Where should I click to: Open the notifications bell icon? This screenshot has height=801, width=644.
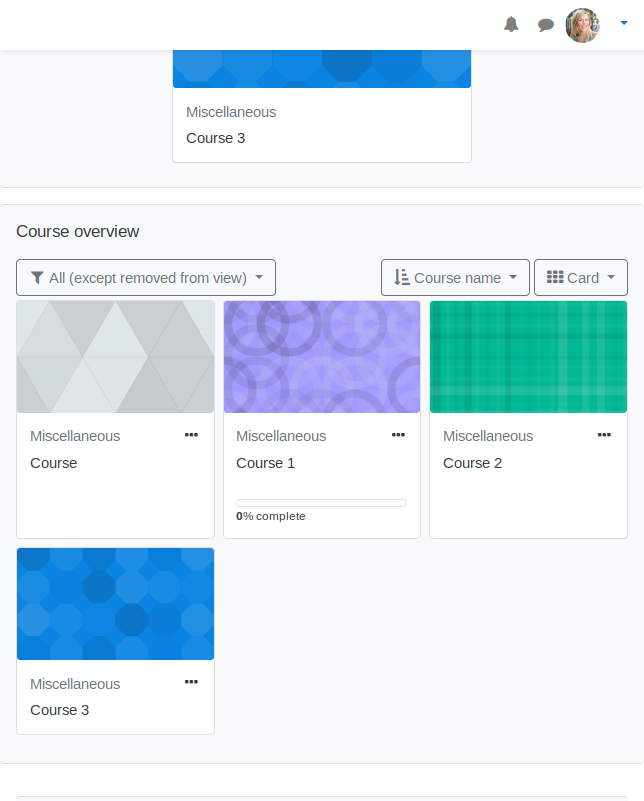(511, 24)
